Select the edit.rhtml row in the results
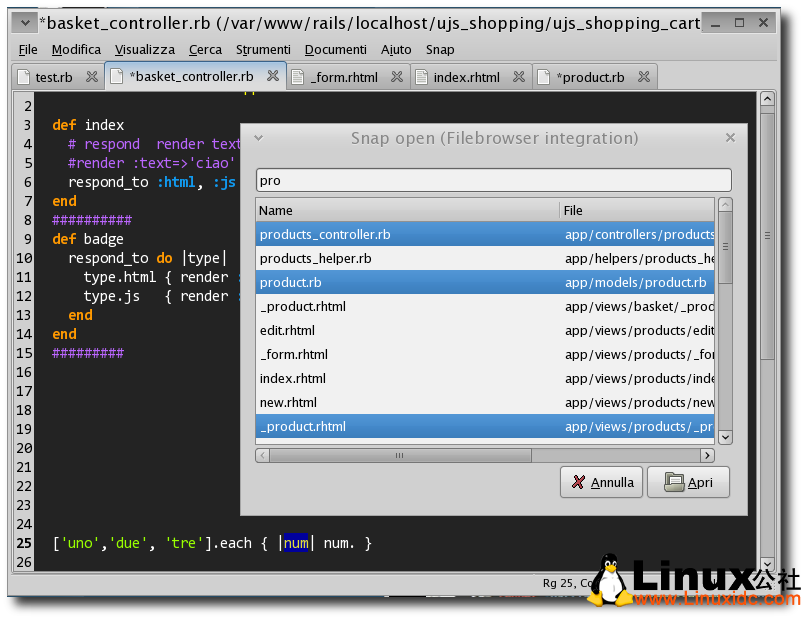The height and width of the screenshot is (620, 804). (x=287, y=330)
